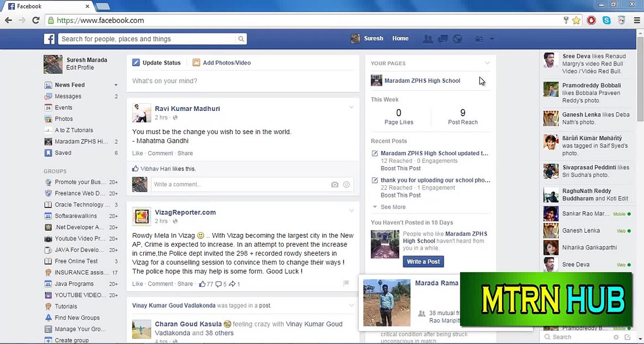Click Create group in sidebar
644x344 pixels.
pos(72,340)
